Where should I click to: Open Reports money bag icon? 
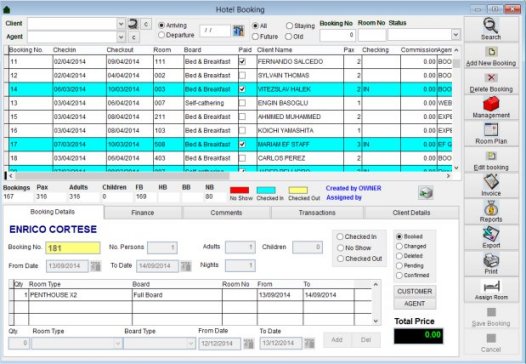click(491, 208)
